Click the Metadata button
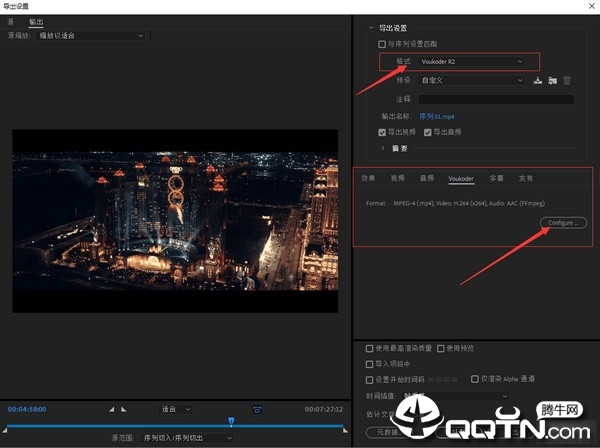Image resolution: width=600 pixels, height=448 pixels. tap(388, 432)
